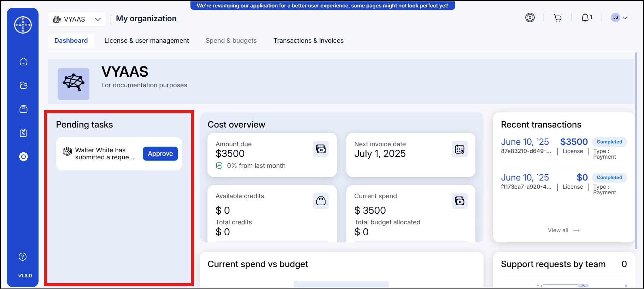Click the Current spend money icon

[x=459, y=201]
